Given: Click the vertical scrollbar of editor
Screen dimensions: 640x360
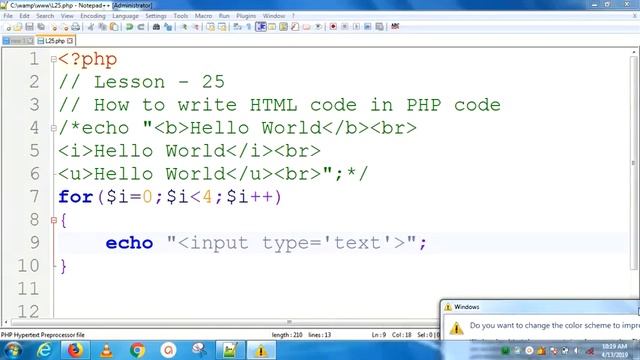Looking at the screenshot, I should [633, 163].
